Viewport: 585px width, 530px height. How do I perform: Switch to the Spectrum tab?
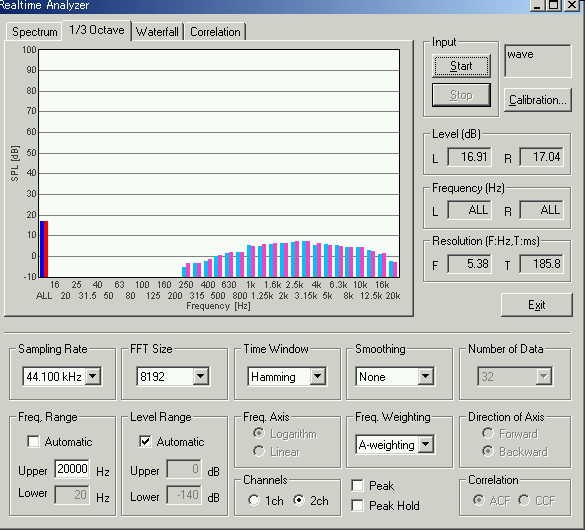pyautogui.click(x=34, y=32)
